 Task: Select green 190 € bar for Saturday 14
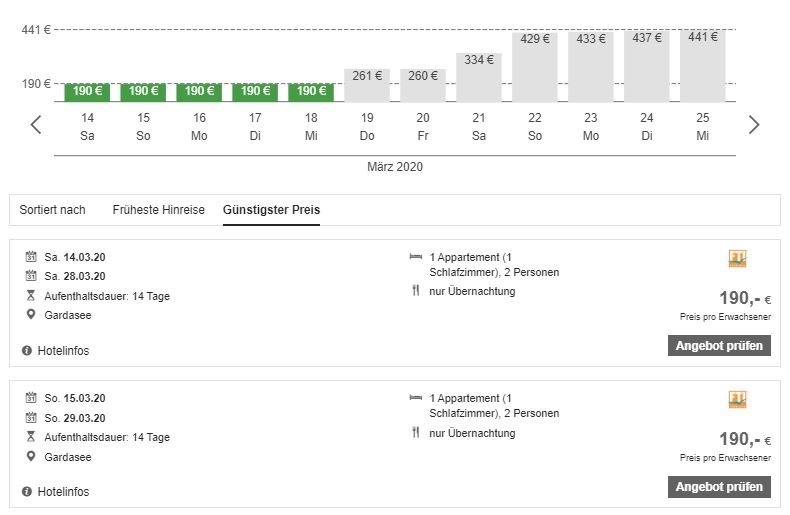click(87, 92)
